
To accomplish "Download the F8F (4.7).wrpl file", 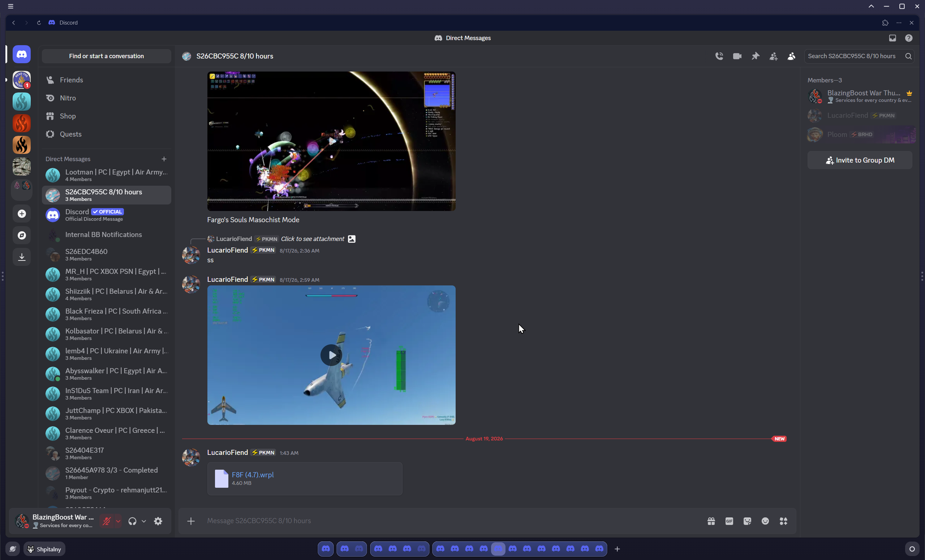I will pos(253,475).
